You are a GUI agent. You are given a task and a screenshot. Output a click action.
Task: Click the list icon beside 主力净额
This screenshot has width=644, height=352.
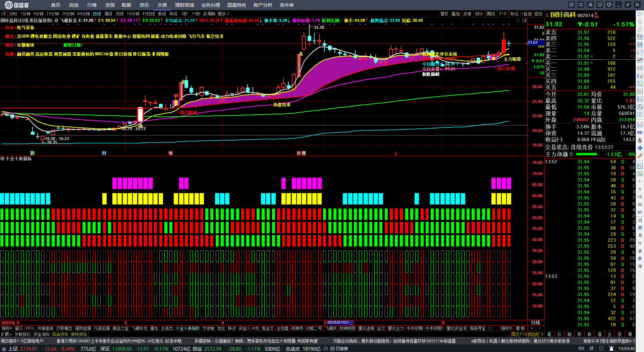pos(571,154)
